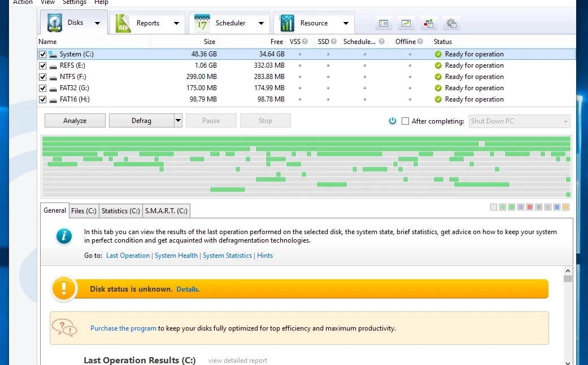
Task: Open the Files (C:) tab
Action: [x=84, y=211]
